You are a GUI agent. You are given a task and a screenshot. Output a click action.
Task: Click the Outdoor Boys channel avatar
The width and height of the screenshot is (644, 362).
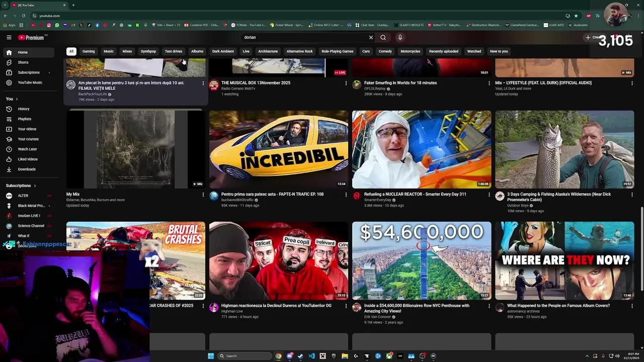click(500, 196)
